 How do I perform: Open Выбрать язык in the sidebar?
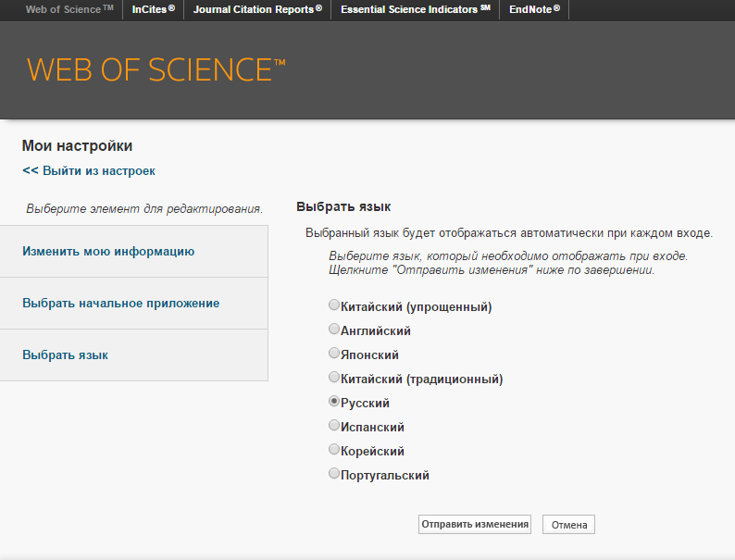point(65,355)
